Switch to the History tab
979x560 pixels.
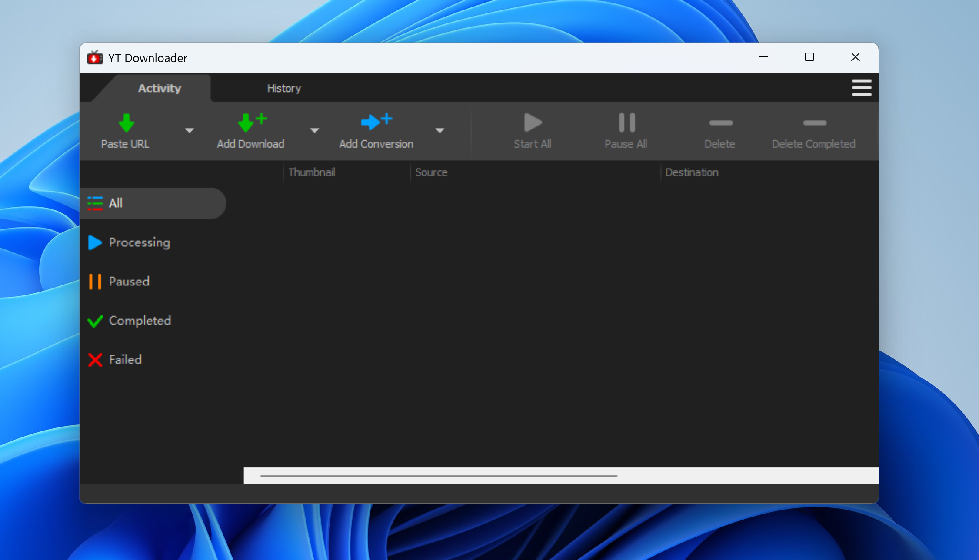(284, 88)
